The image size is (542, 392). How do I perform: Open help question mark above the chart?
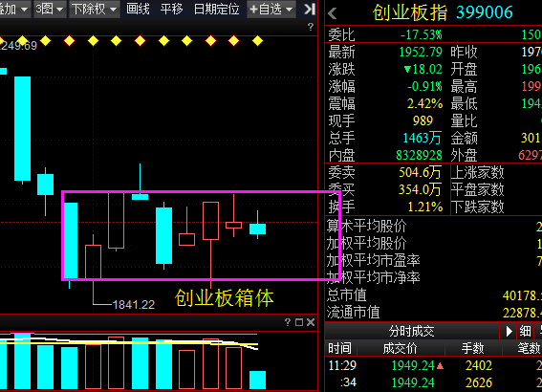pos(311,27)
